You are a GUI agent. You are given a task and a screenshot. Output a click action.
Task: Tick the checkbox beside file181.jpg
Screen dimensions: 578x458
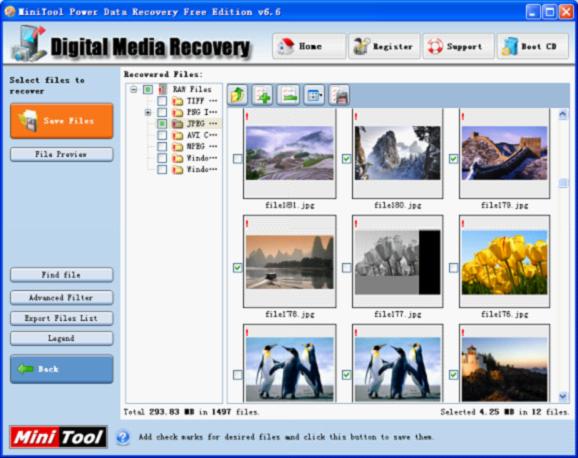click(x=238, y=159)
